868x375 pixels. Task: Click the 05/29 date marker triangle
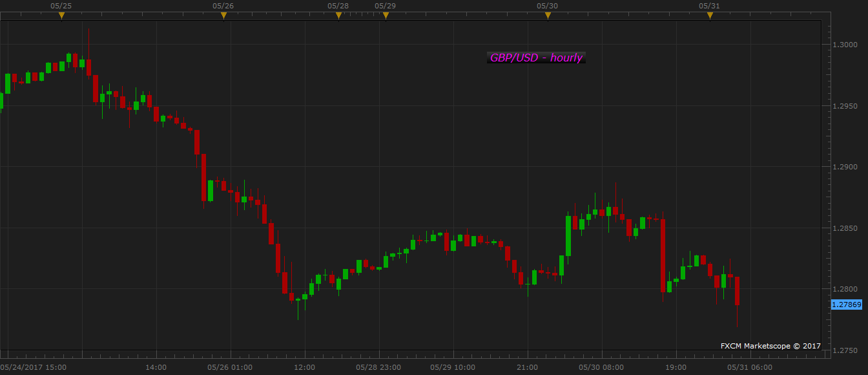(x=386, y=16)
